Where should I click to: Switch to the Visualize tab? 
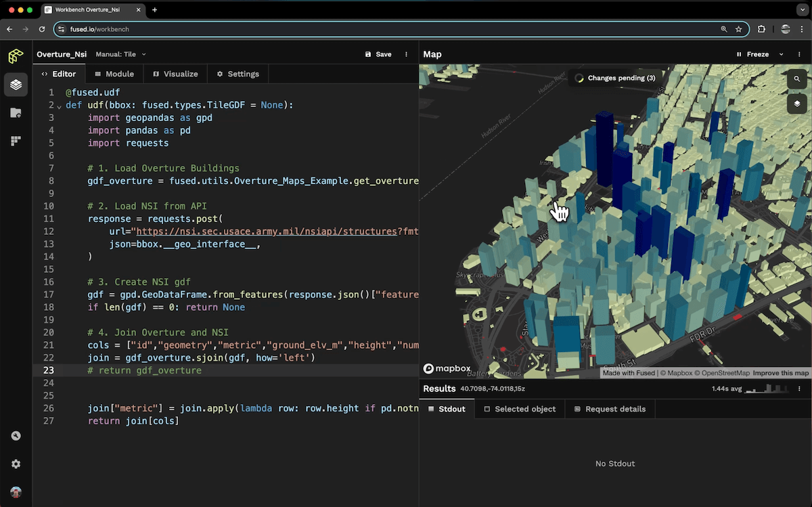pyautogui.click(x=175, y=74)
